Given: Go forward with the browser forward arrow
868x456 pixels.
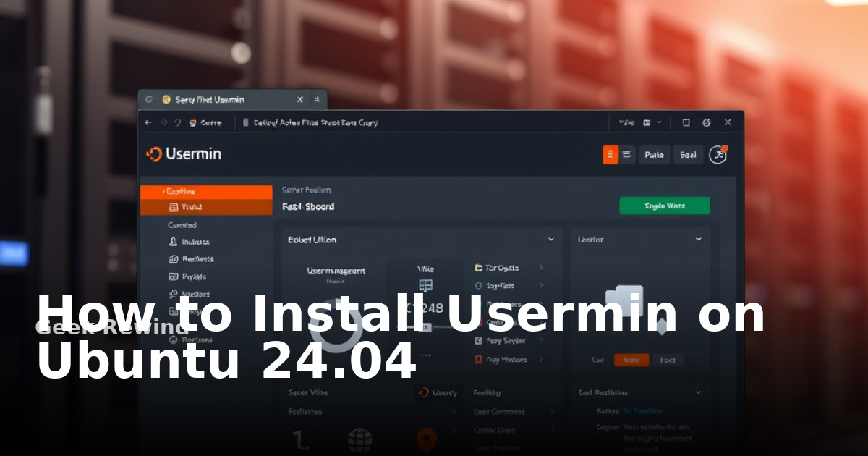Looking at the screenshot, I should [164, 122].
